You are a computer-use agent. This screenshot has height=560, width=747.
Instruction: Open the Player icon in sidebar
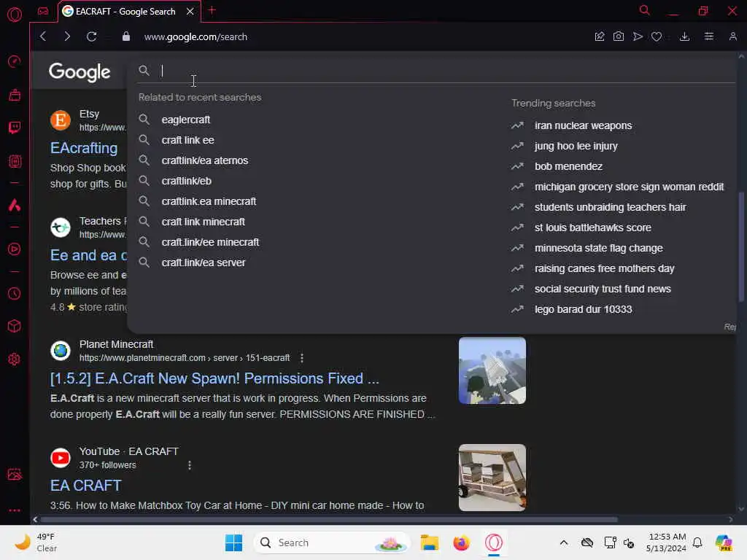(15, 249)
